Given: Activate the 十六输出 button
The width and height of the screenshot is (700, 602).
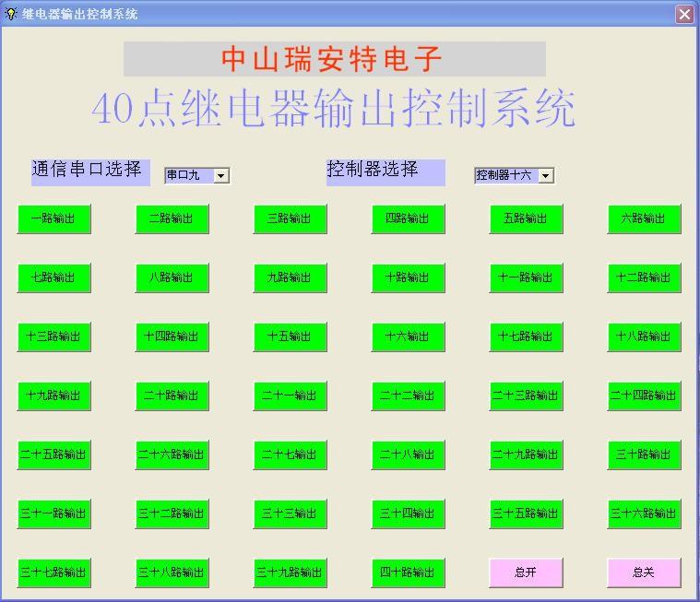Looking at the screenshot, I should click(408, 336).
